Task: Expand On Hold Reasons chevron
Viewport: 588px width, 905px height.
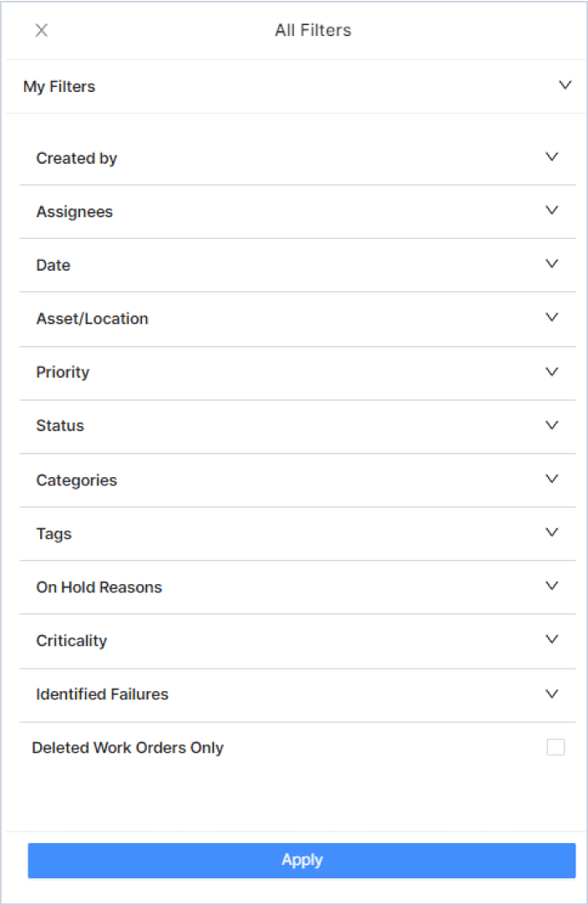Action: point(551,586)
